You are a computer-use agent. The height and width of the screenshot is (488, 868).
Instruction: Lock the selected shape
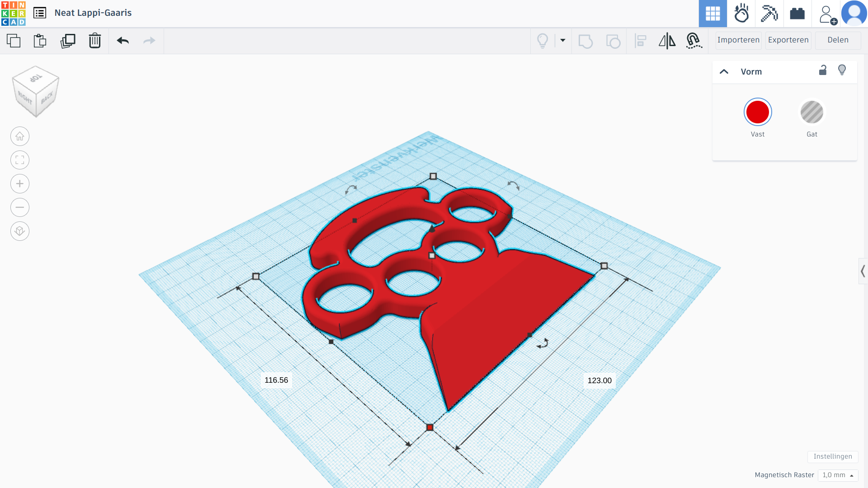click(x=823, y=70)
